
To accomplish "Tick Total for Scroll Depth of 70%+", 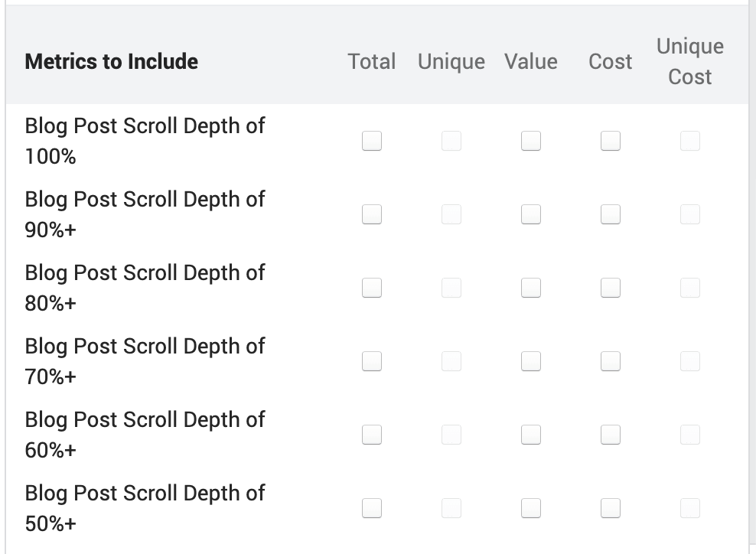I will pos(372,361).
